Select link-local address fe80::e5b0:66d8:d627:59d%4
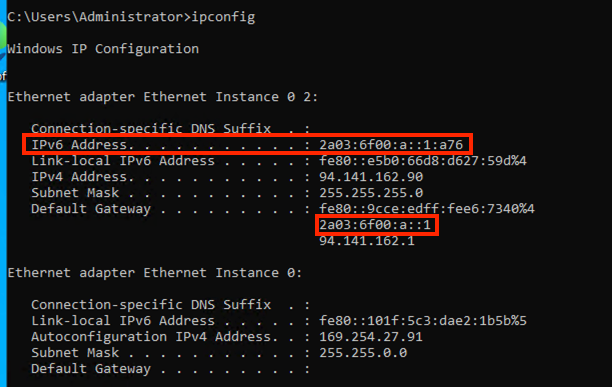 423,161
